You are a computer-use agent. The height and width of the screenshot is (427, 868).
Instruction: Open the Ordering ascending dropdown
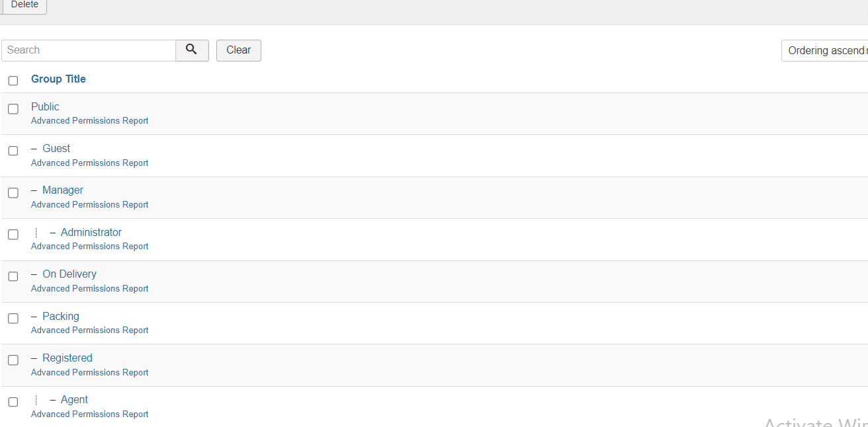click(x=825, y=51)
